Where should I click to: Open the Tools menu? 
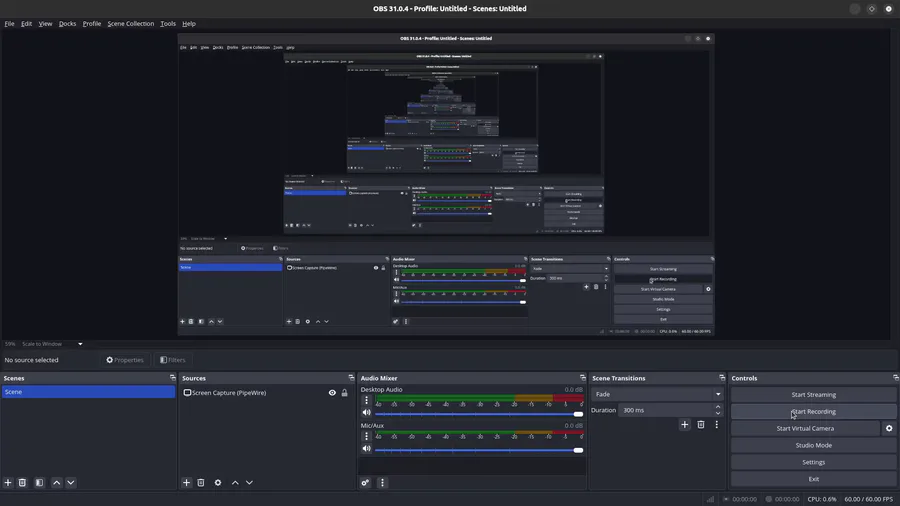[x=168, y=24]
